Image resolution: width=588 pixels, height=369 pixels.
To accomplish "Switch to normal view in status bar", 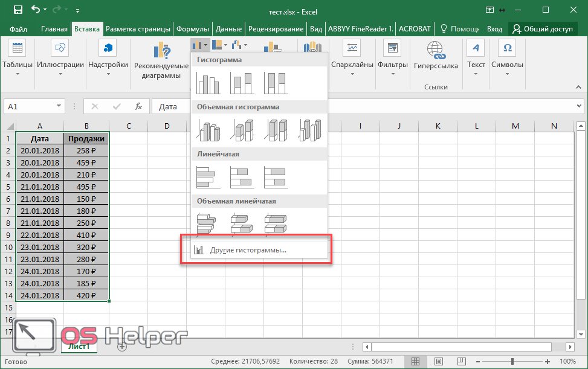I will (416, 361).
